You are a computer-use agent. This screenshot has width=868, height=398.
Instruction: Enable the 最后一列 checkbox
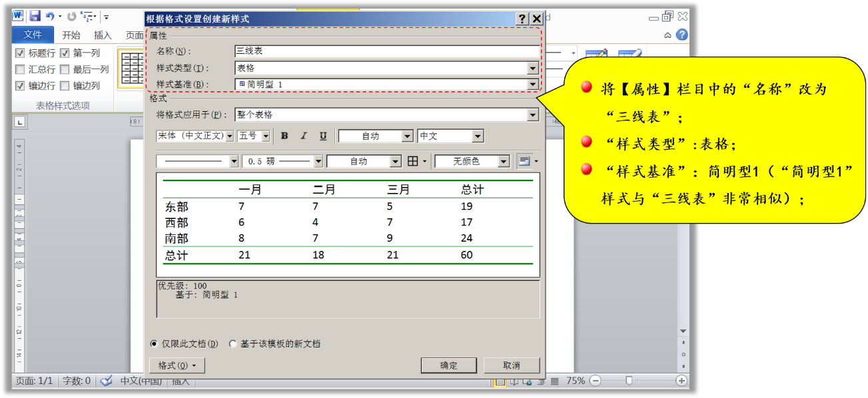[65, 69]
